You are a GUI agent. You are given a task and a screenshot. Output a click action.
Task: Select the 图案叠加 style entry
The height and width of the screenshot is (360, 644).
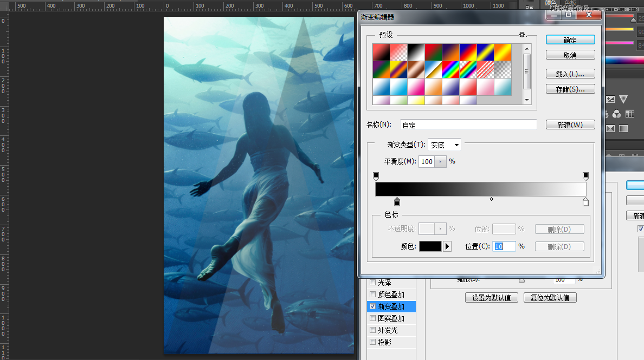point(392,318)
